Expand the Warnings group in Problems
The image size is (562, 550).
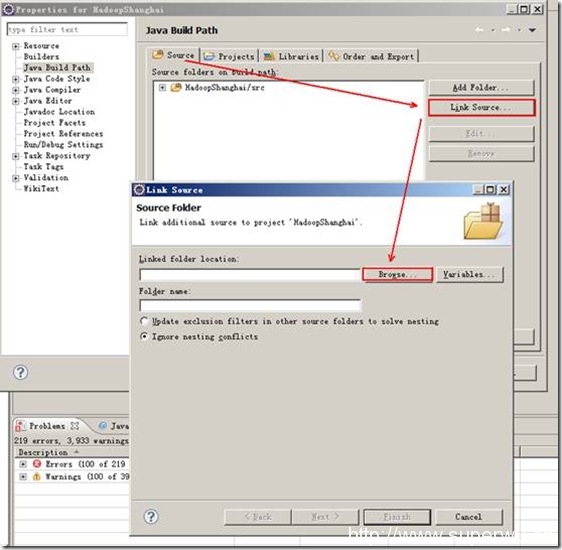23,477
